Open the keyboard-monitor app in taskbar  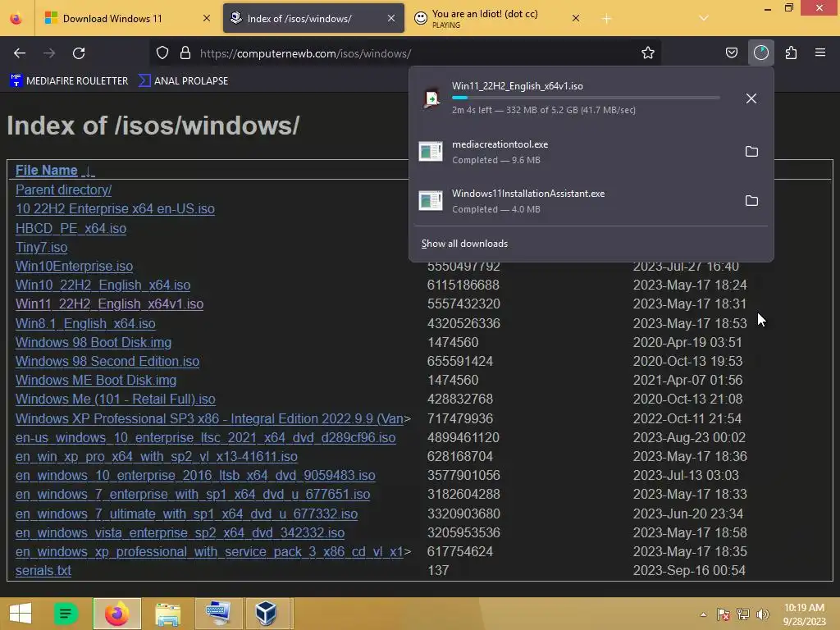[x=218, y=614]
